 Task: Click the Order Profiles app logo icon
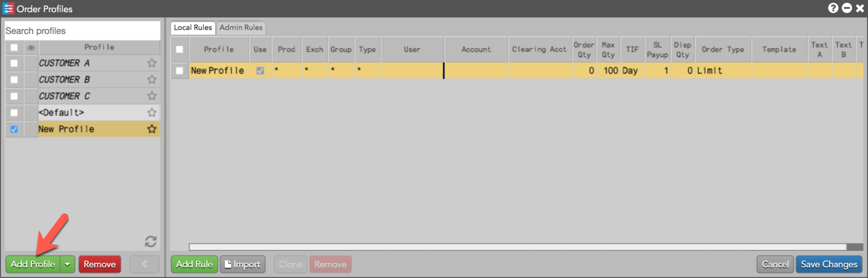click(x=9, y=8)
